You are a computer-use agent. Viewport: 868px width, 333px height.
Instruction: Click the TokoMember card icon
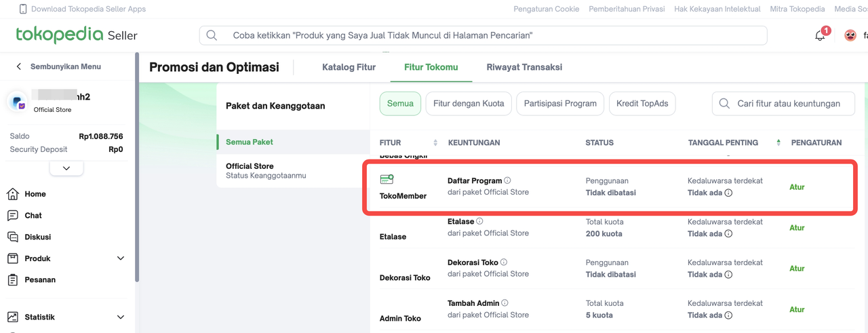tap(387, 180)
